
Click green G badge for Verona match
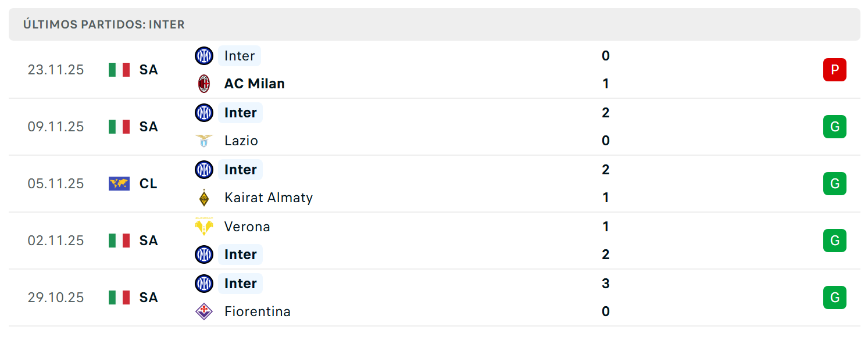(x=835, y=241)
